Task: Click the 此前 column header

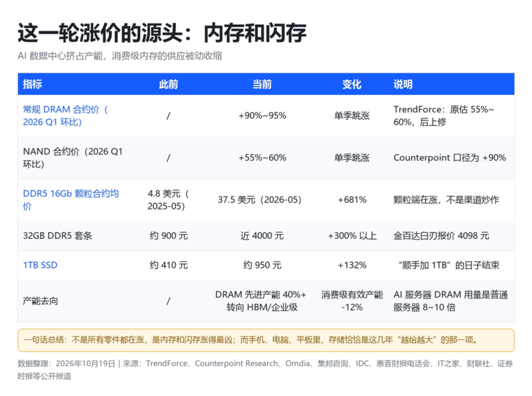Action: click(168, 84)
